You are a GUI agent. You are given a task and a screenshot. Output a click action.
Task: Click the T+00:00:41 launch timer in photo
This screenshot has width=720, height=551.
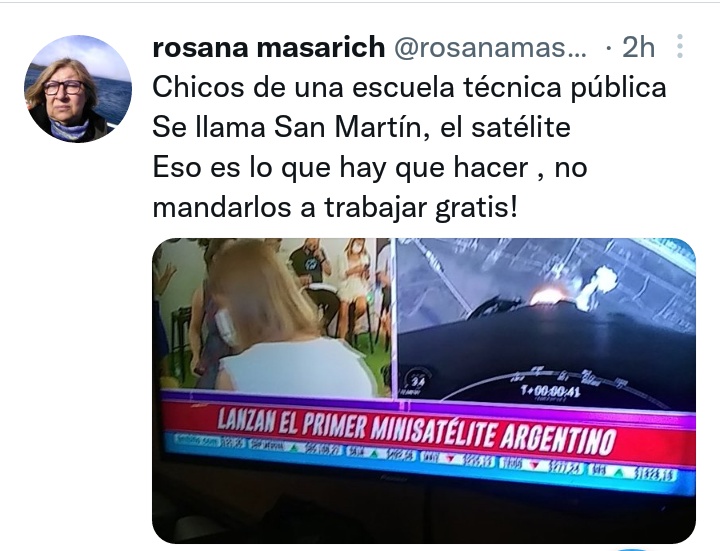click(550, 392)
